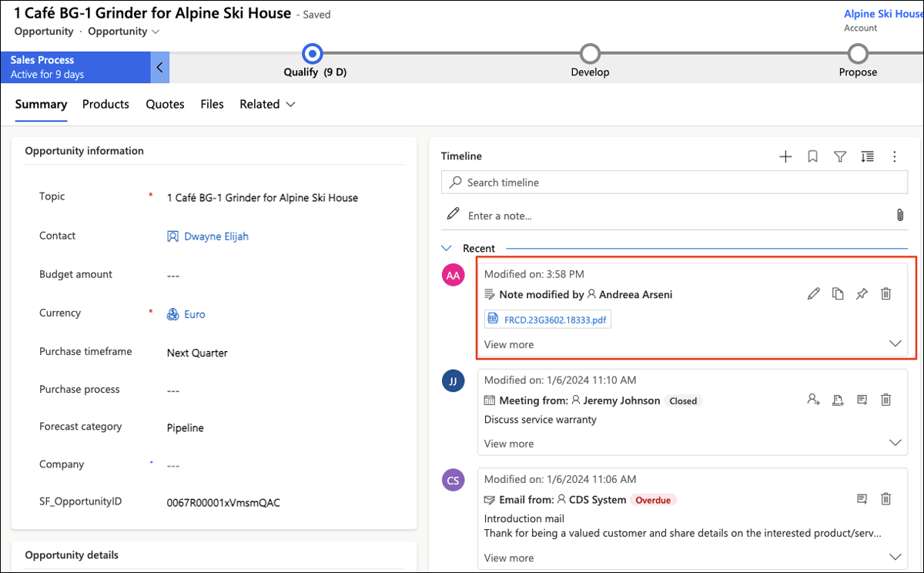Expand the Jeremy Johnson meeting chevron
This screenshot has width=924, height=573.
coord(895,443)
